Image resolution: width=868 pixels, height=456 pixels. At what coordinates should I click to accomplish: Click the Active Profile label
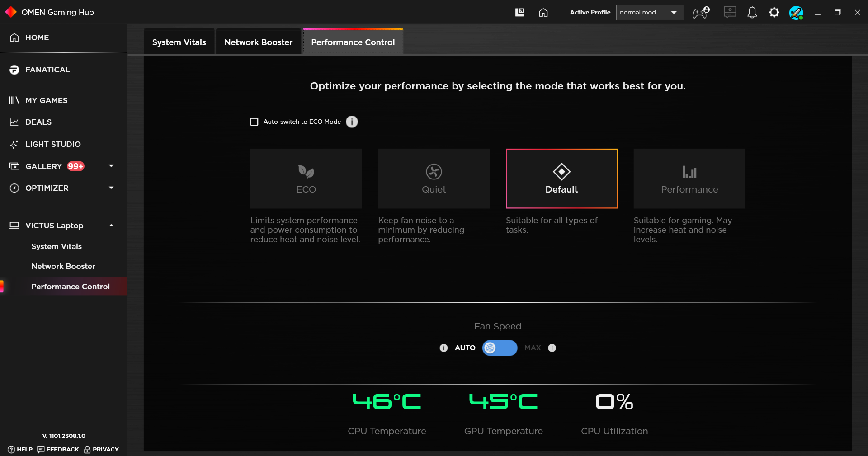[x=590, y=12]
